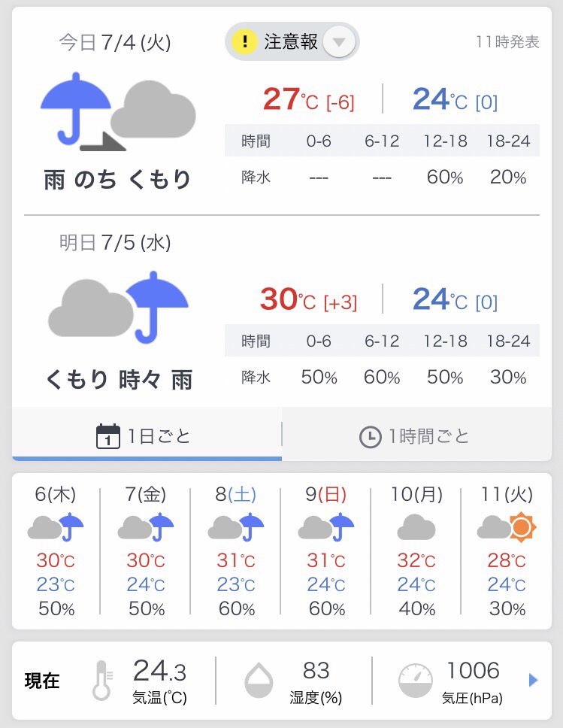Click the thermometer icon for current temperature
Screen dimensions: 563x728
(101, 680)
